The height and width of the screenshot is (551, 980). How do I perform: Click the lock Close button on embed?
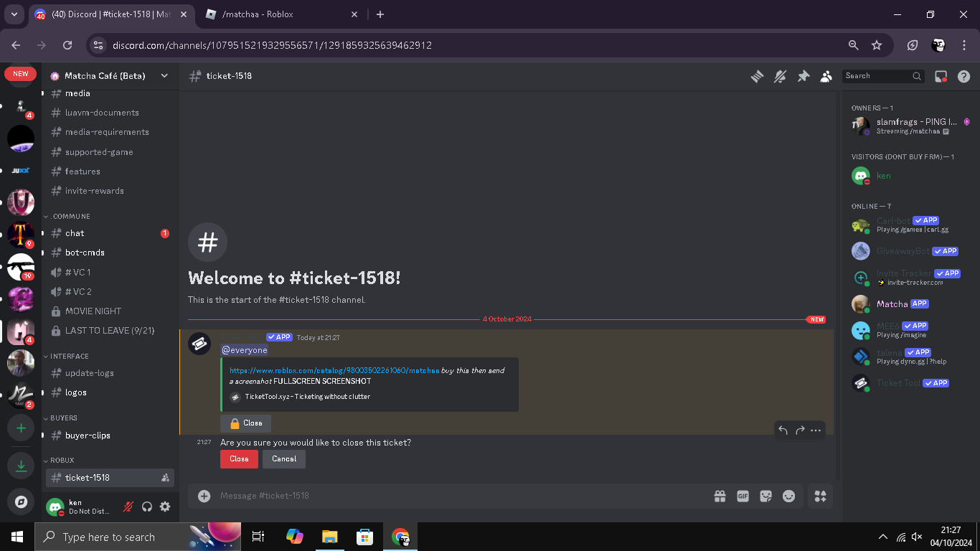click(245, 423)
